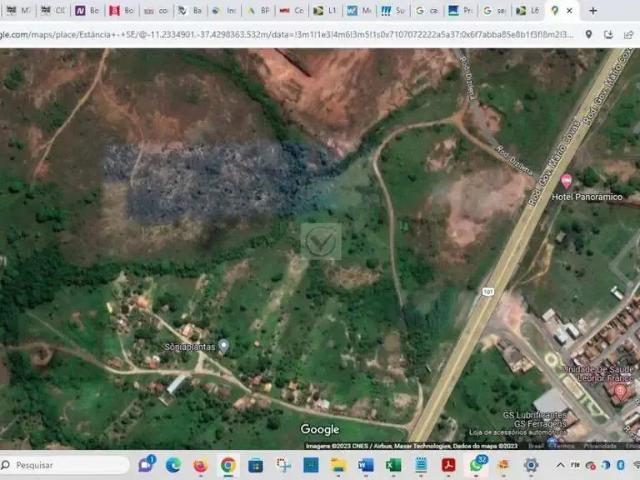This screenshot has height=480, width=640.
Task: Click the 'Rod. Gov. Mário Covas' road label
Action: click(x=554, y=162)
